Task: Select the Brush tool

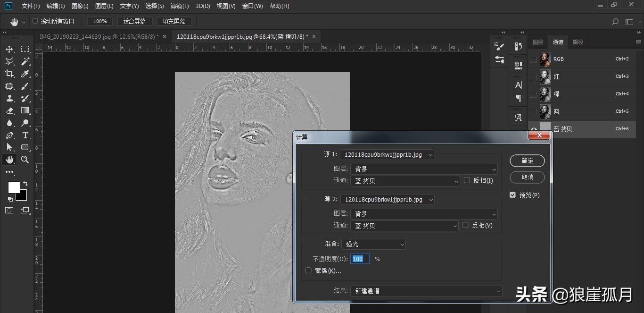Action: pos(25,86)
